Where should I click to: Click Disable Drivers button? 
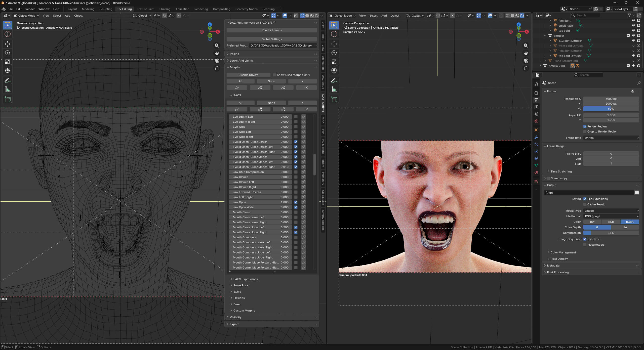(248, 75)
